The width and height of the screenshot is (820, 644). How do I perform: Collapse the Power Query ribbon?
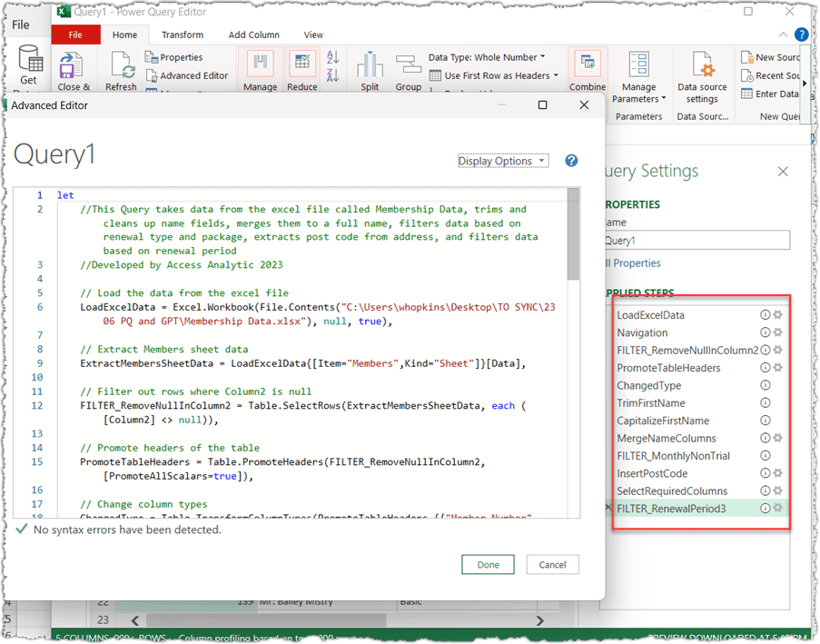click(783, 35)
